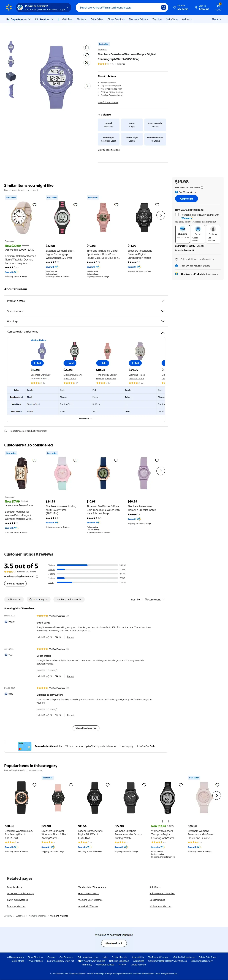Open Reorder My Items in the header
The height and width of the screenshot is (980, 228).
(x=180, y=8)
